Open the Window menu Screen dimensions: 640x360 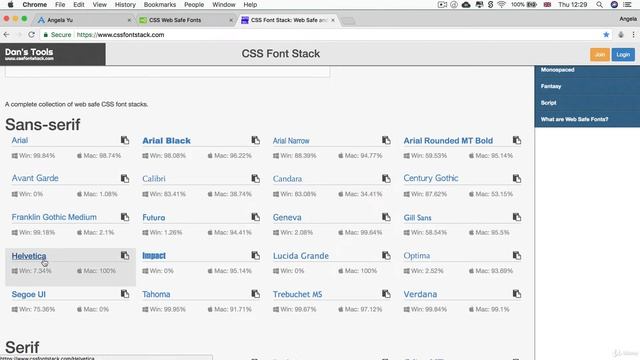tap(224, 4)
